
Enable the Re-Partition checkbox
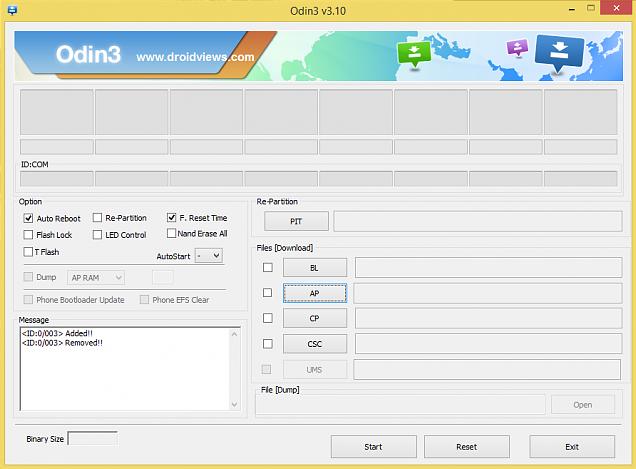coord(97,218)
